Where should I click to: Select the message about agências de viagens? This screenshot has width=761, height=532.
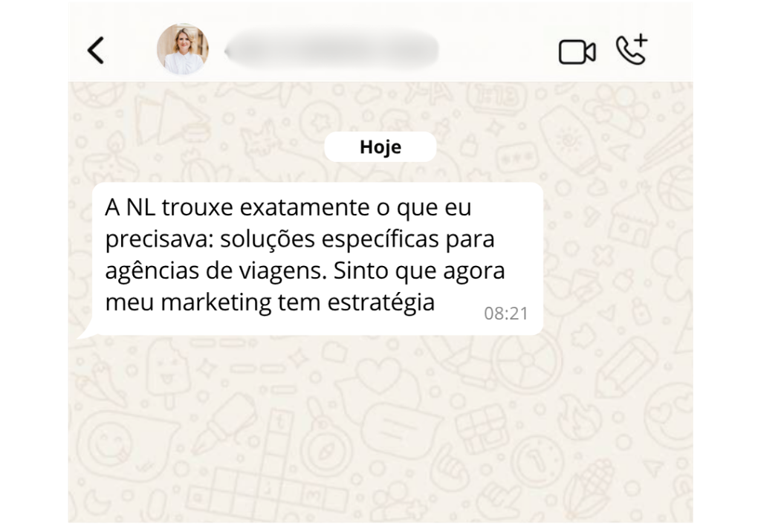tap(317, 259)
